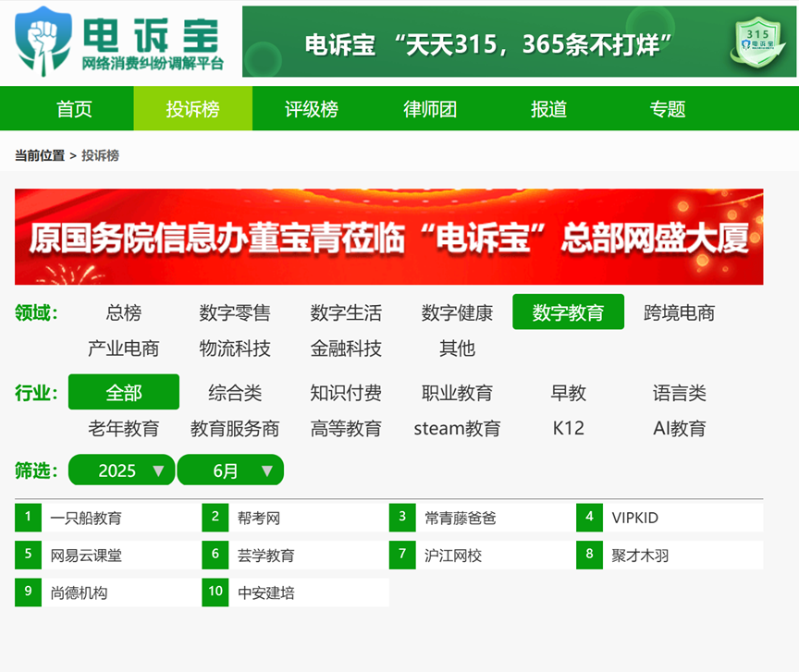Open rank 9 尚德机构
Viewport: 799px width, 672px height.
[108, 593]
